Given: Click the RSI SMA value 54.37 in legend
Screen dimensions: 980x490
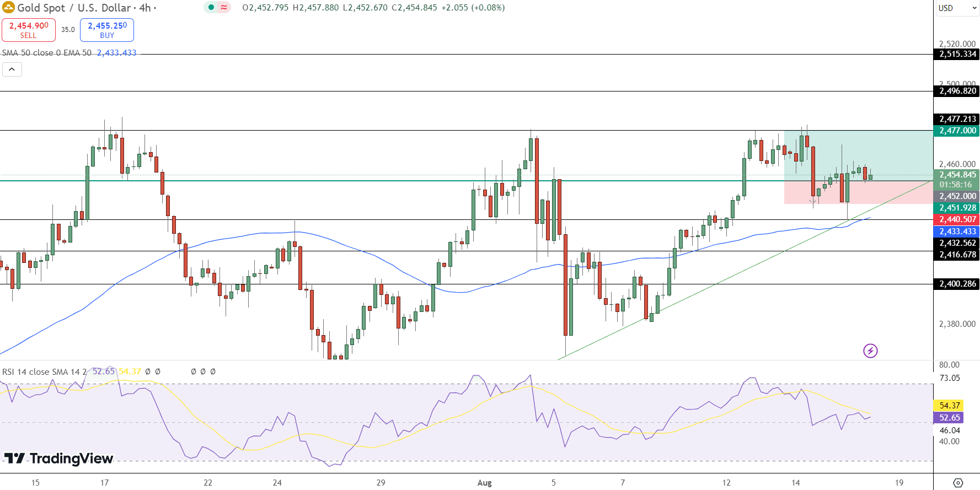Looking at the screenshot, I should 130,371.
